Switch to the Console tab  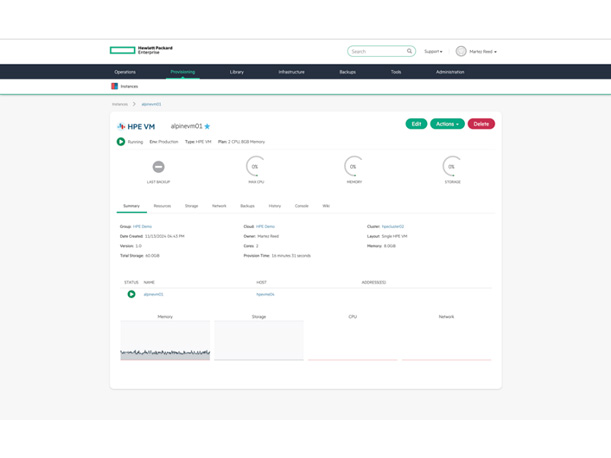[x=301, y=206]
